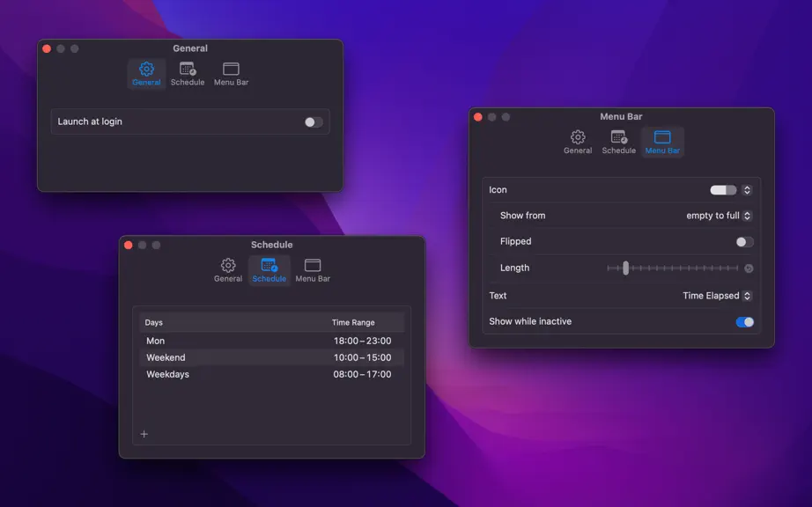Adjust the Length slider track
The height and width of the screenshot is (507, 812).
click(x=673, y=268)
